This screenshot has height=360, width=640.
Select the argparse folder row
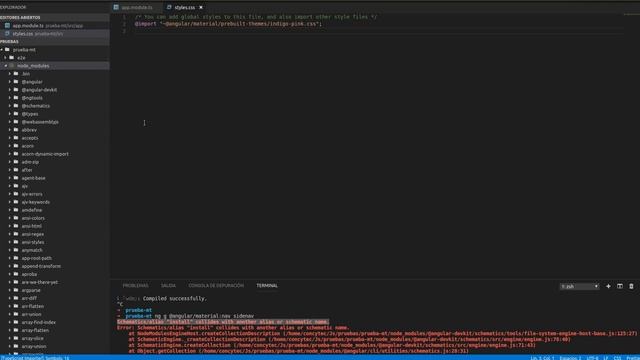55,290
